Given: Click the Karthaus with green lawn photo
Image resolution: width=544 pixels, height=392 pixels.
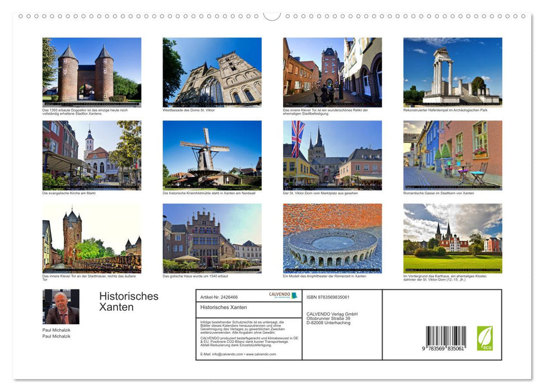Looking at the screenshot, I should point(453,239).
